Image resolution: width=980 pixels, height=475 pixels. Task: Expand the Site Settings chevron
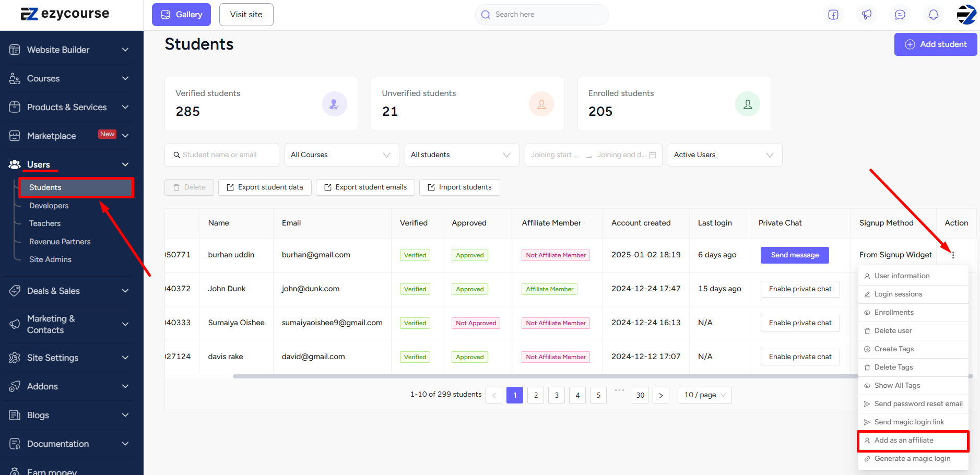[125, 358]
